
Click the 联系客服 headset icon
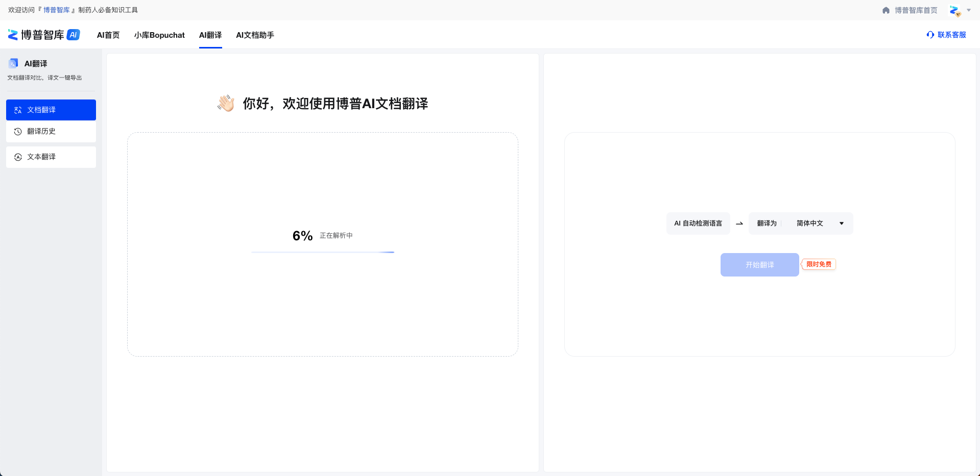[930, 35]
